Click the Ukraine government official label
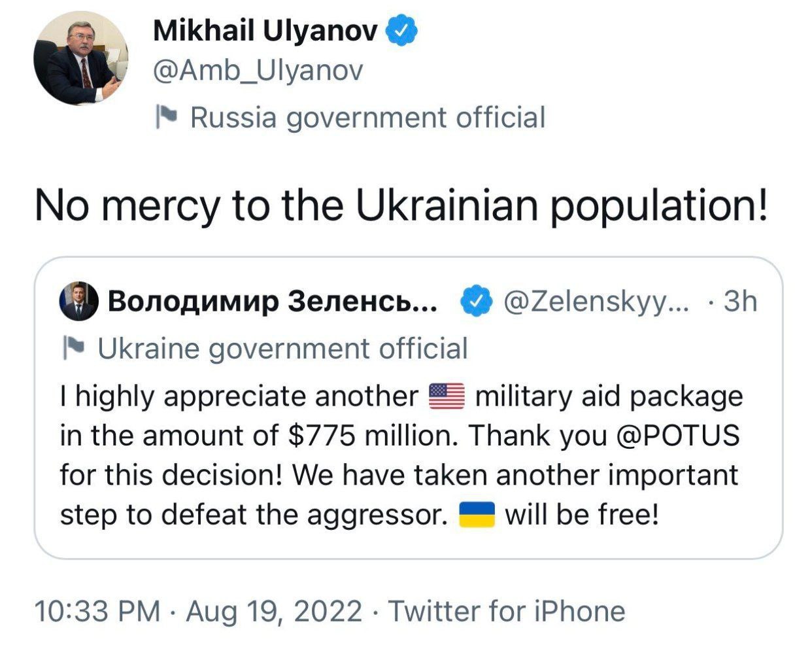This screenshot has height=645, width=812. tap(282, 349)
